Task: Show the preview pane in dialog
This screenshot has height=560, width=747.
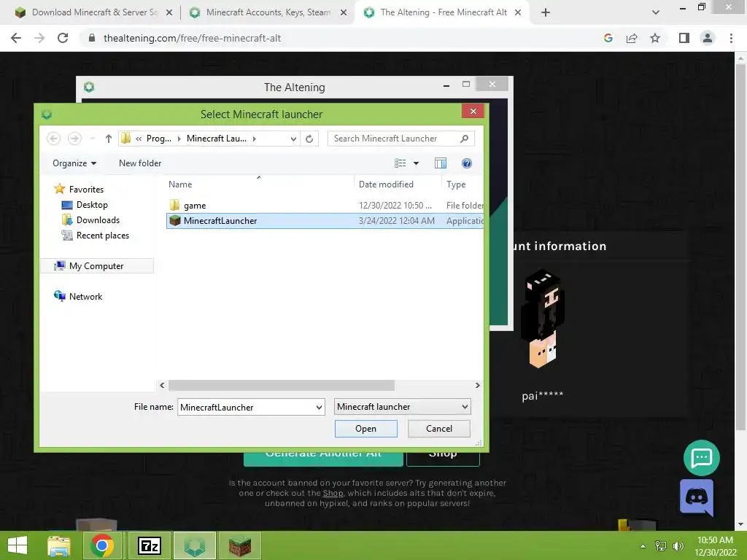Action: (441, 163)
